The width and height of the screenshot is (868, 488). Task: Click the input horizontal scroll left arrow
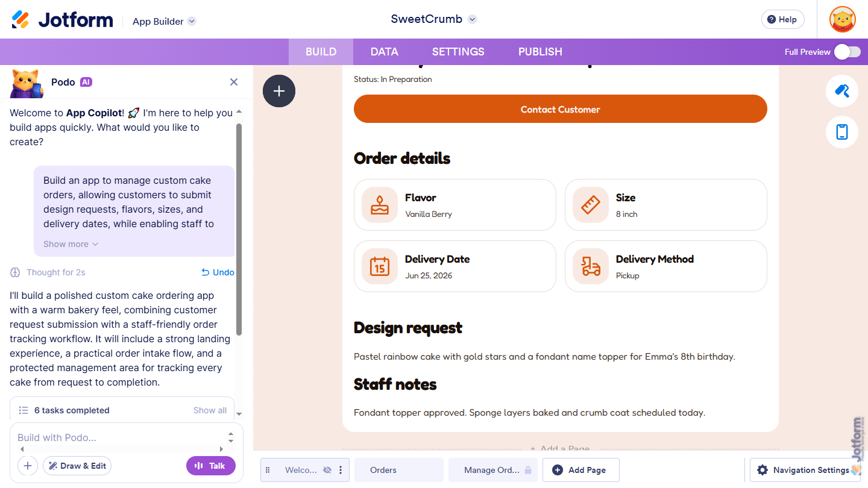(22, 449)
